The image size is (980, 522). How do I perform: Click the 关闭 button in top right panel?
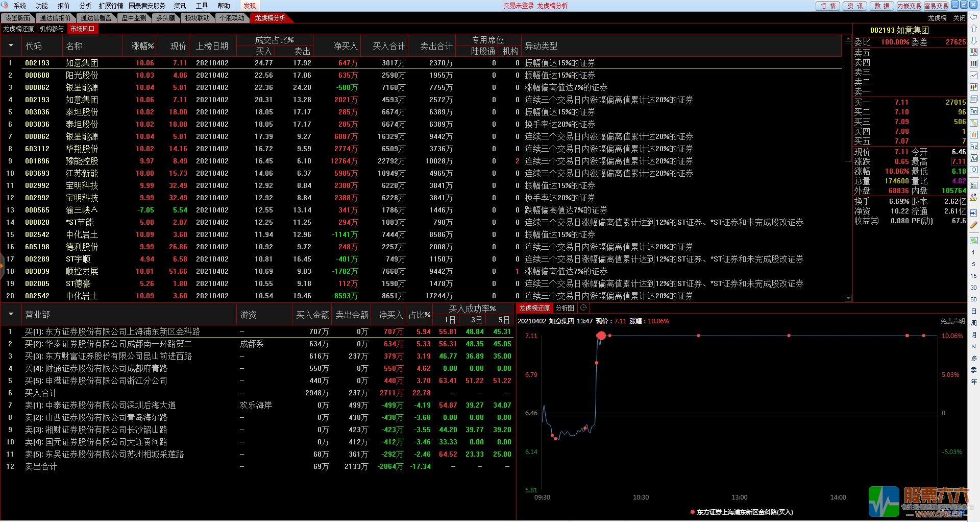point(959,18)
